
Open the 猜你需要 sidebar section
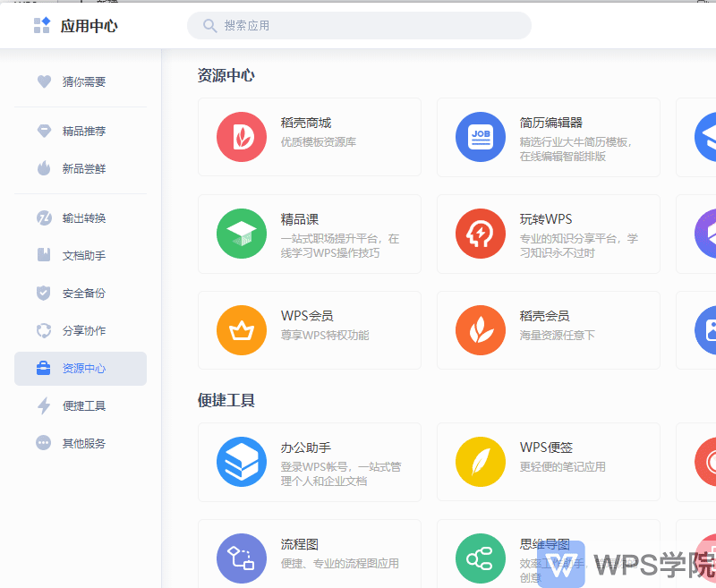pos(81,81)
